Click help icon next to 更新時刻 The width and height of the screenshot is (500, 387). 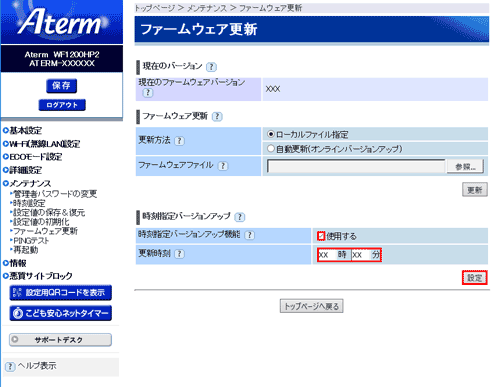coord(179,254)
